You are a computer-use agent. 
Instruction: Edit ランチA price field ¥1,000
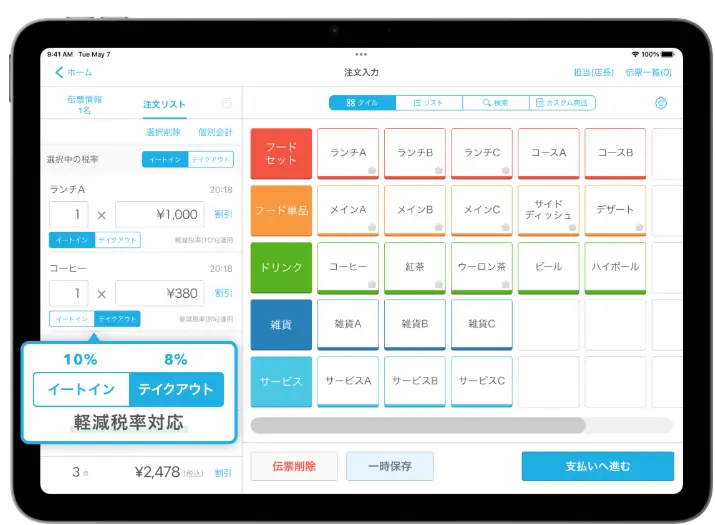coord(160,214)
